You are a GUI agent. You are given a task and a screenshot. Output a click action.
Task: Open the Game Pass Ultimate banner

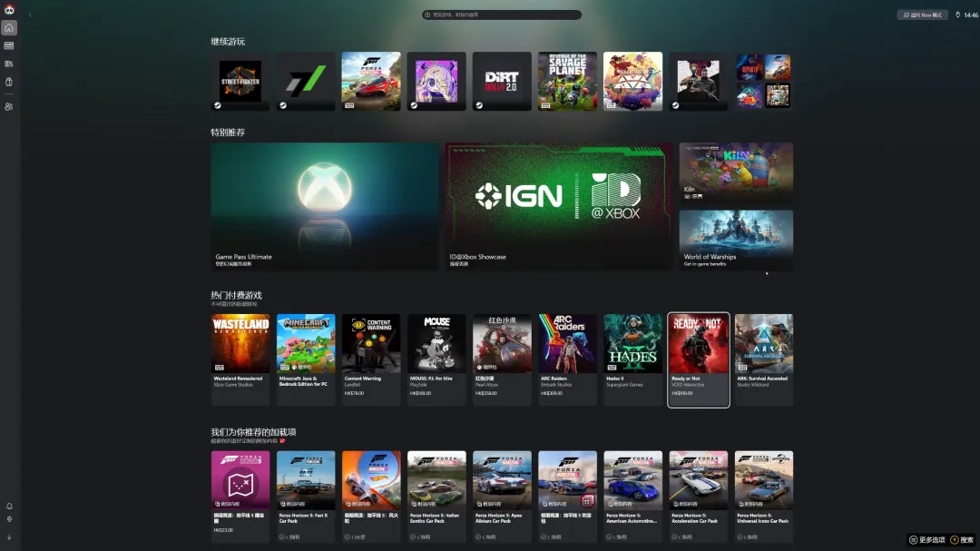(324, 207)
